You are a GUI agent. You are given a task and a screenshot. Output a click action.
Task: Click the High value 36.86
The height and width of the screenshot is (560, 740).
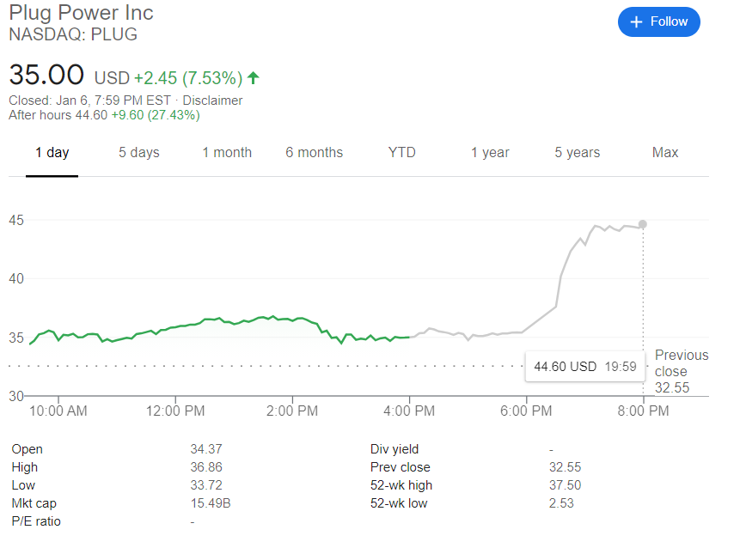[206, 467]
